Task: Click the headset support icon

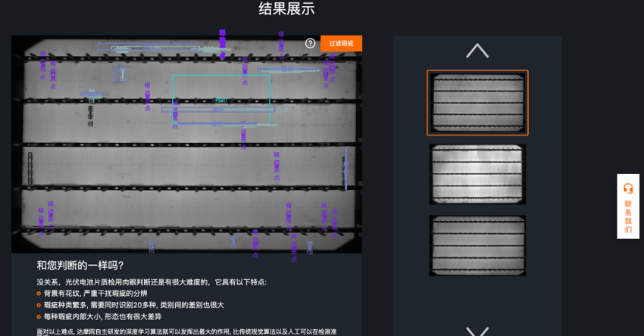Action: click(628, 188)
